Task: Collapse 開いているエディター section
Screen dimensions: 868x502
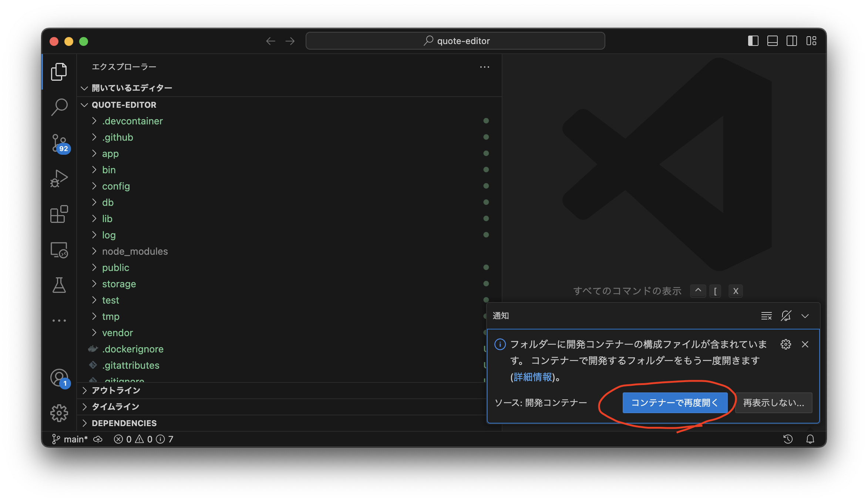Action: (289, 88)
